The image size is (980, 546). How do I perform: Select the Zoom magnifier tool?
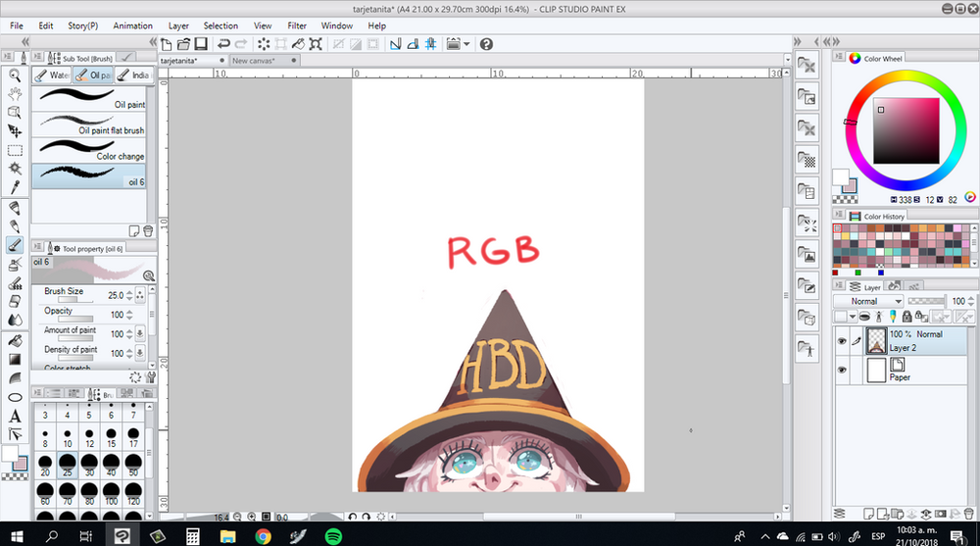tap(15, 75)
